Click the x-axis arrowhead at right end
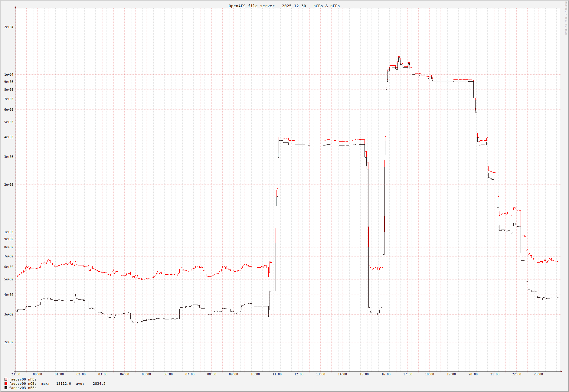The image size is (569, 392). [561, 371]
